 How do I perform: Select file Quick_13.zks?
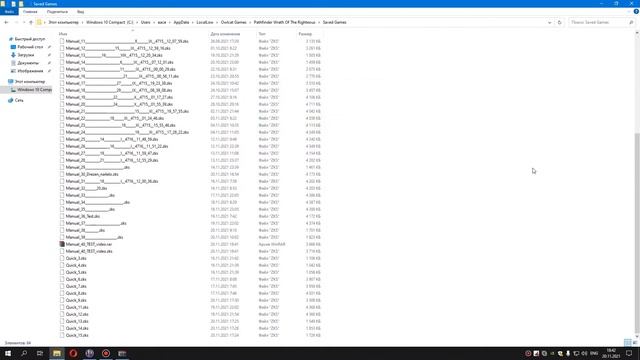[x=77, y=321]
